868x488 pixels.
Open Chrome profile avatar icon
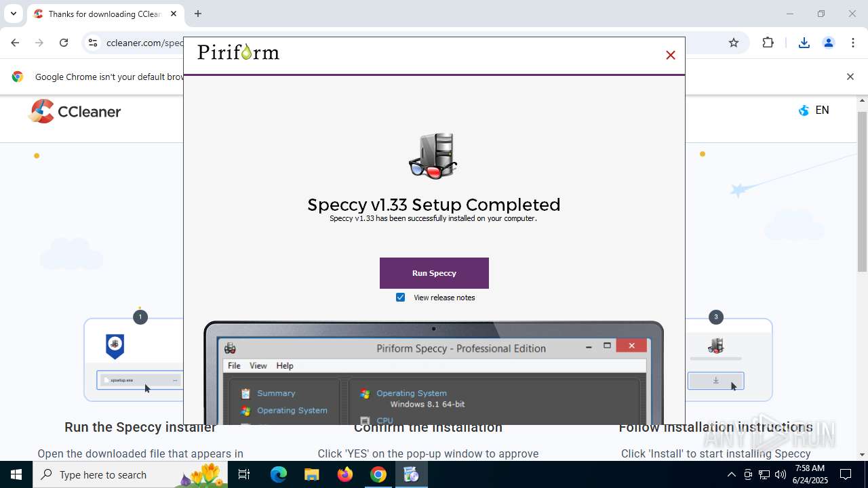[828, 43]
